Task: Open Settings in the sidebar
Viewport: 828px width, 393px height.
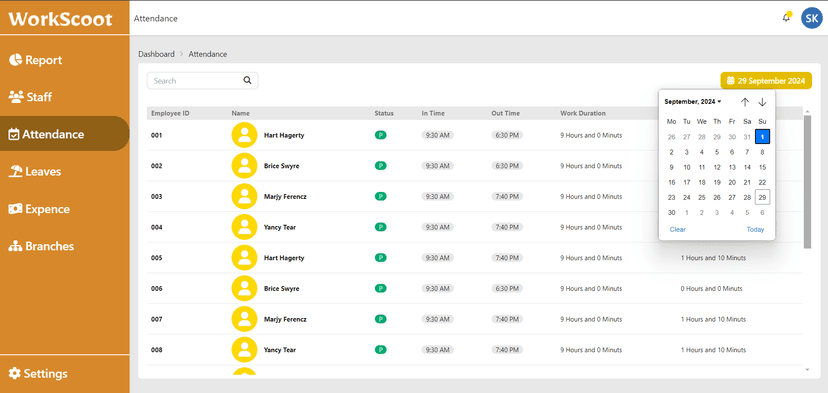Action: 39,373
